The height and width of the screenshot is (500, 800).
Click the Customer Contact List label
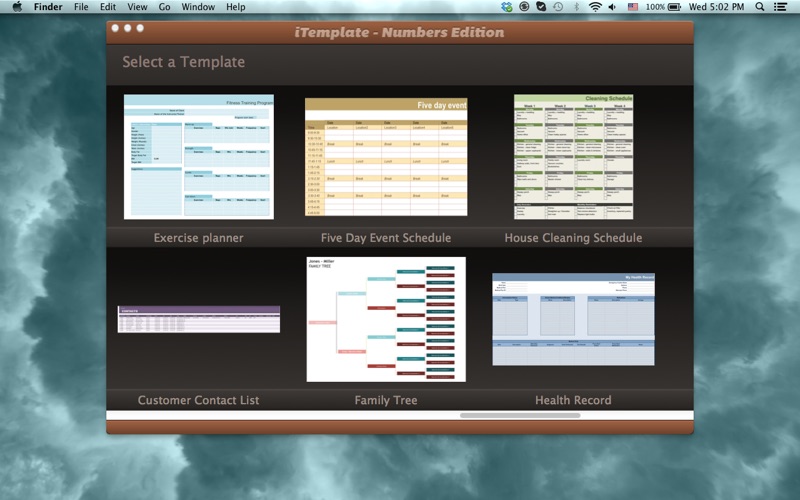(198, 400)
